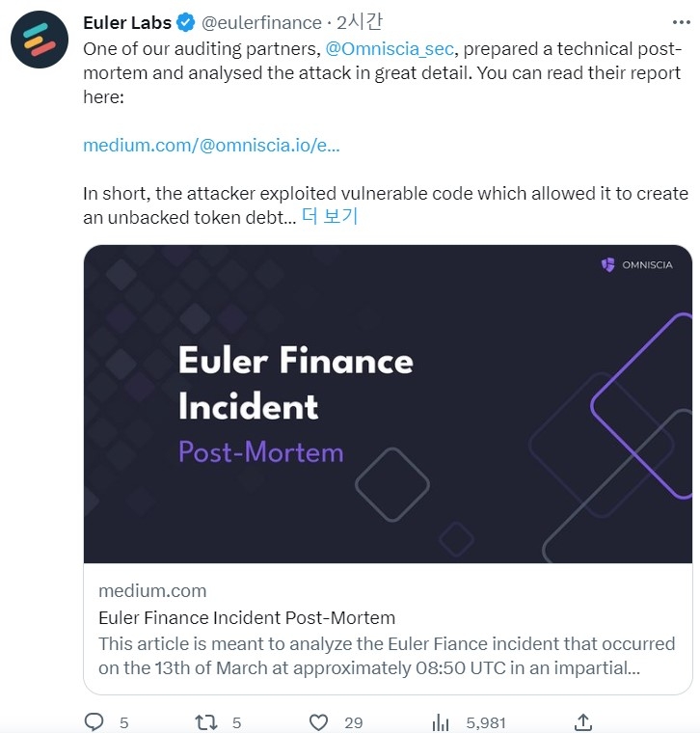The height and width of the screenshot is (733, 700).
Task: Open the @Omniscia_sec mention
Action: pyautogui.click(x=390, y=48)
